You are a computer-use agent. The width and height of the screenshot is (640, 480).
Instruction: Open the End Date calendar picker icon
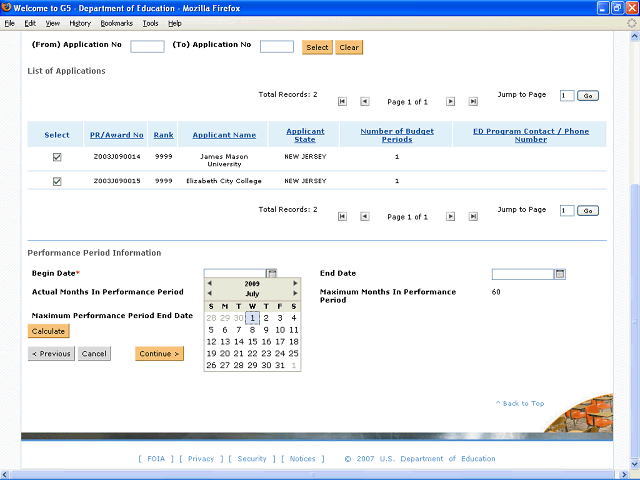tap(560, 274)
